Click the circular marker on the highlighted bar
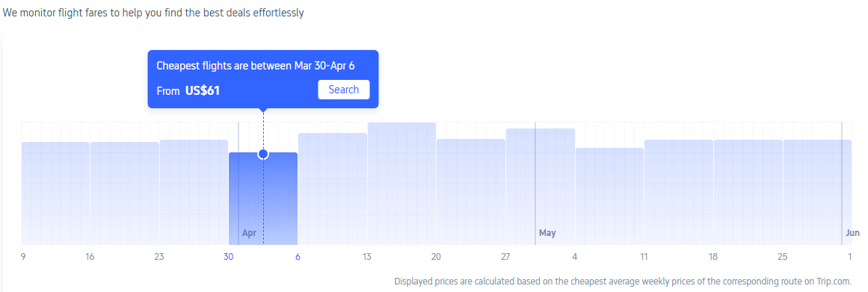This screenshot has width=868, height=292. coord(263,154)
